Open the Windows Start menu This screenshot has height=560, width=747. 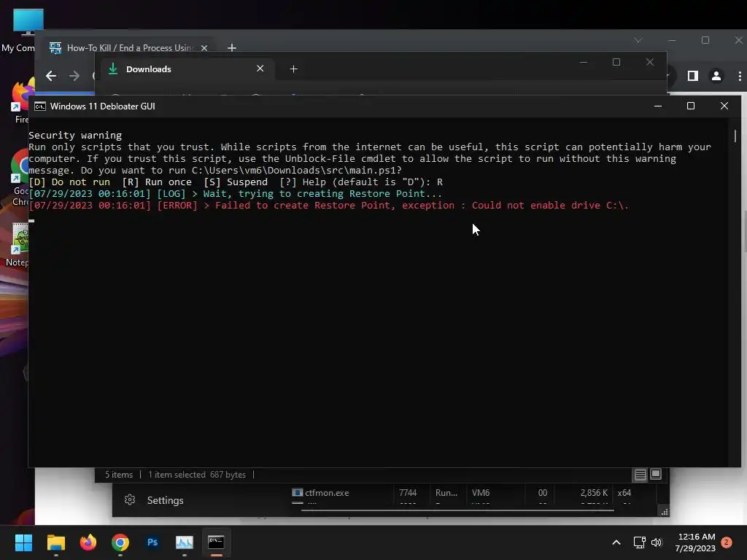[23, 542]
